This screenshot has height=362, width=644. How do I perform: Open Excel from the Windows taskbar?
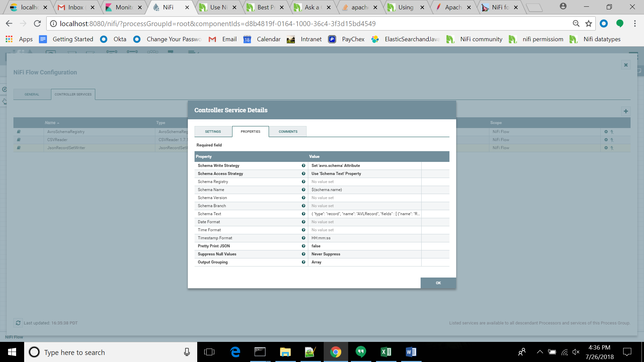click(386, 352)
